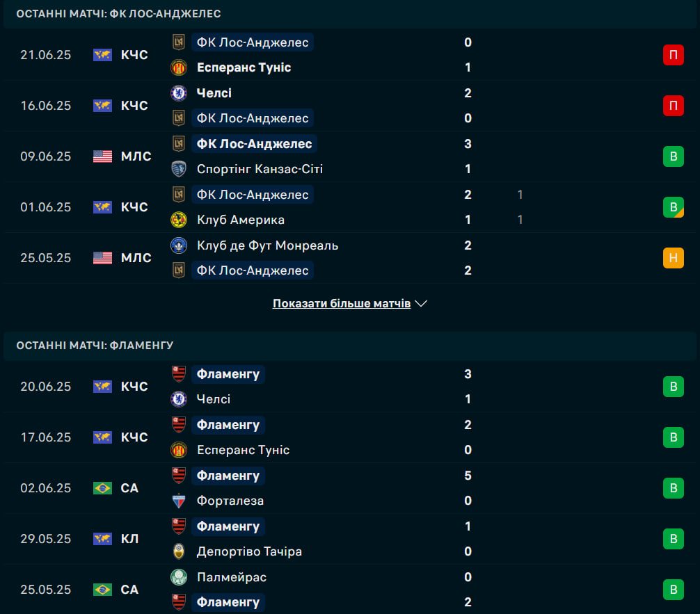The image size is (700, 614).
Task: Click CF Montréal crest icon
Action: coord(179,245)
